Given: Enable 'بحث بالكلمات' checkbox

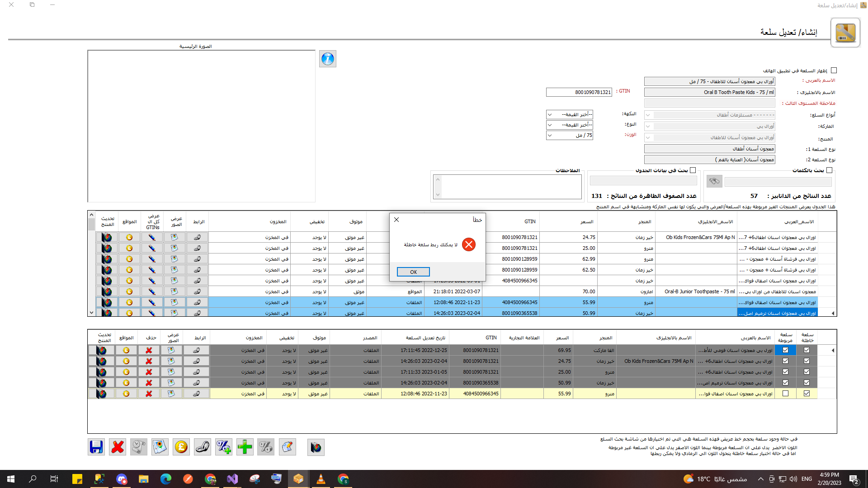Looking at the screenshot, I should (x=829, y=170).
